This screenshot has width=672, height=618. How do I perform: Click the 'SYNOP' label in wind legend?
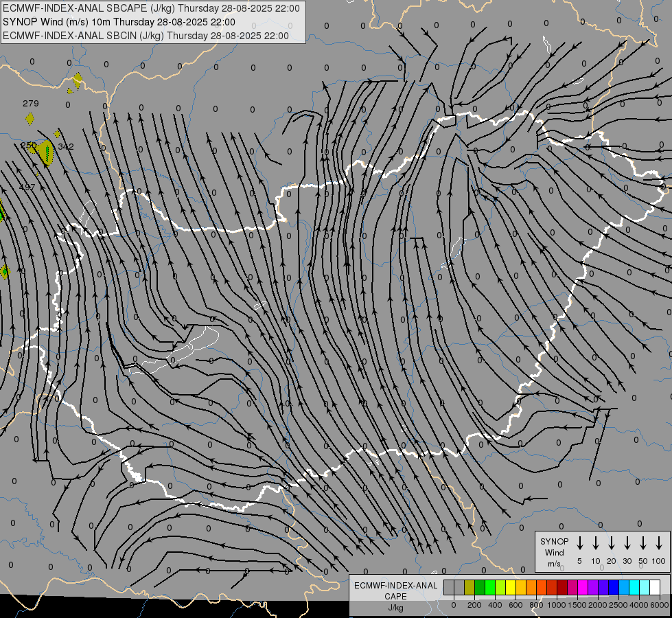[554, 542]
